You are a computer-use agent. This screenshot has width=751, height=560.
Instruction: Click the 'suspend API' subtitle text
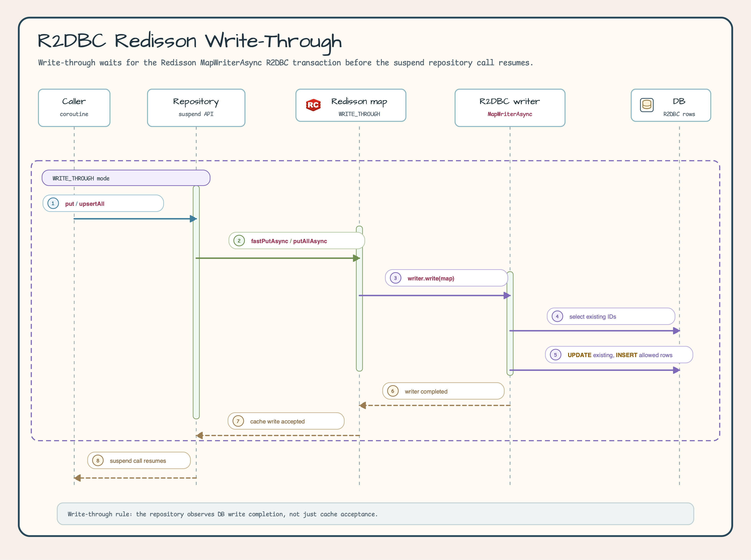(x=196, y=114)
